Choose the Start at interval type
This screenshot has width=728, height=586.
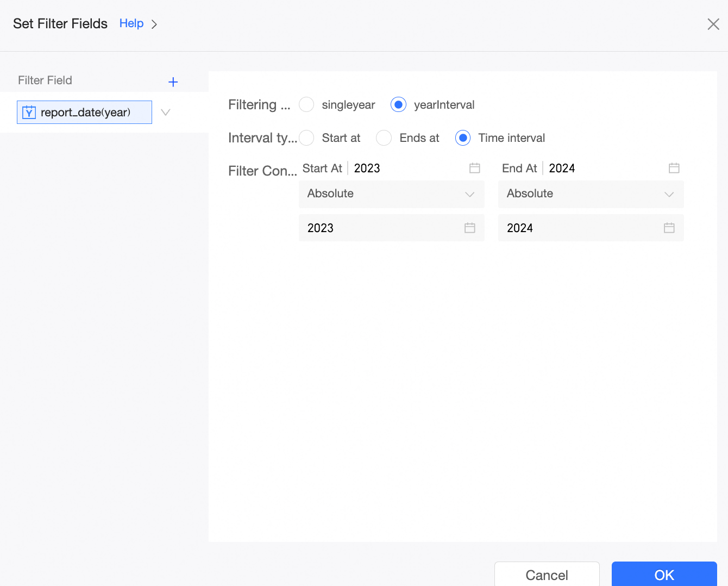306,138
